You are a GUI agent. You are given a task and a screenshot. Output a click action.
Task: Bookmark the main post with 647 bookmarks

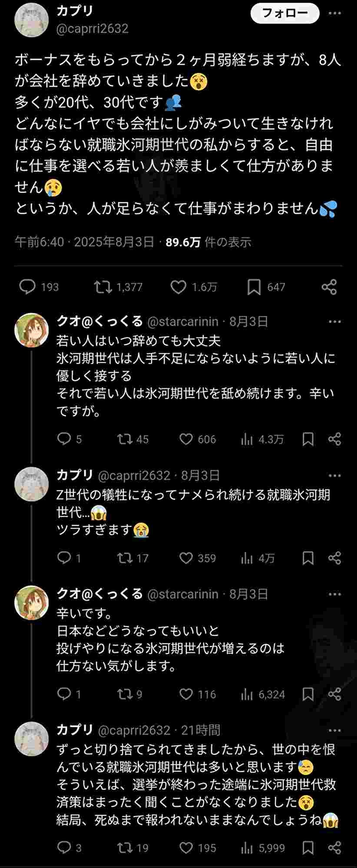pos(254,287)
